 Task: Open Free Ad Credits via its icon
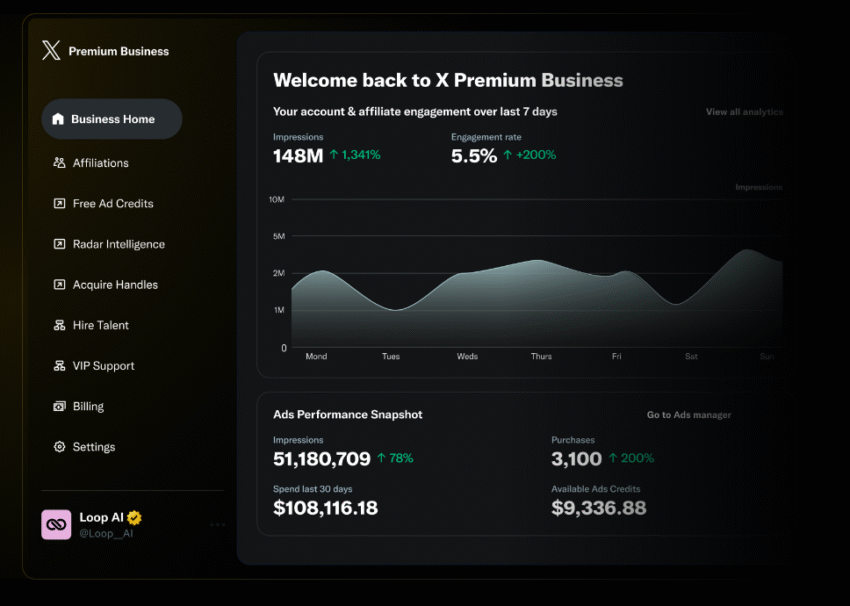point(61,204)
